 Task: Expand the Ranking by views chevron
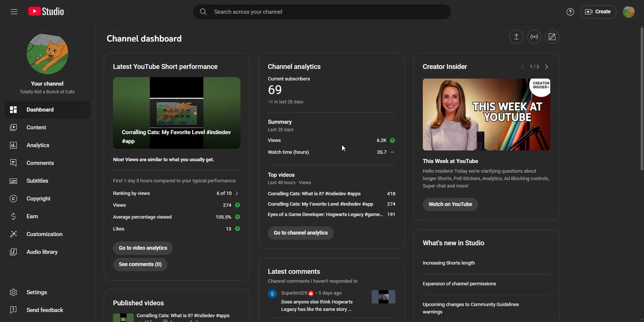tap(237, 193)
